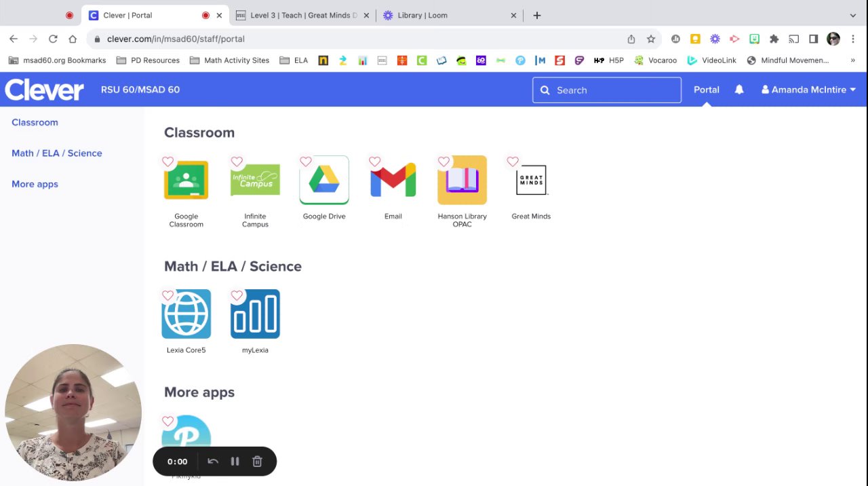
Task: Open the Great Minds app tile
Action: pos(531,180)
